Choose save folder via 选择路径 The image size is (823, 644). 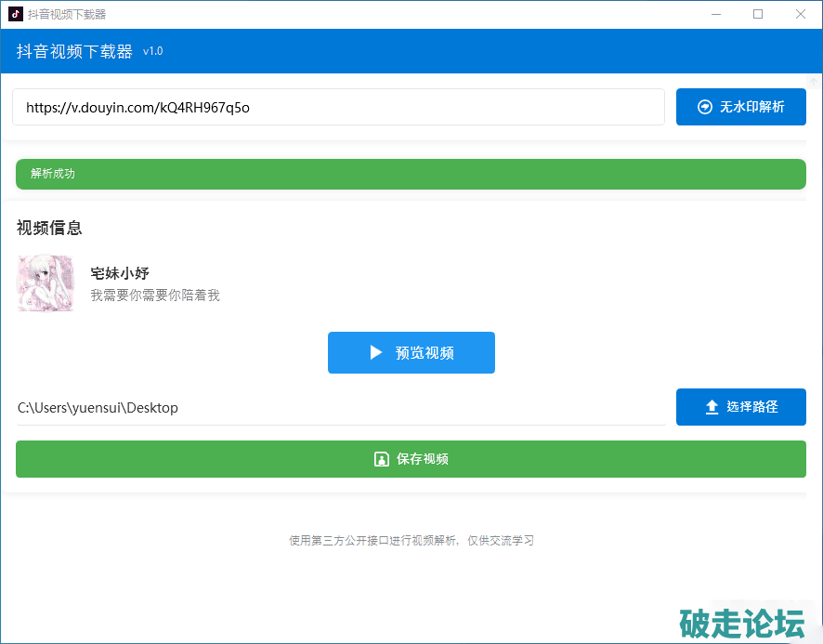pyautogui.click(x=740, y=407)
